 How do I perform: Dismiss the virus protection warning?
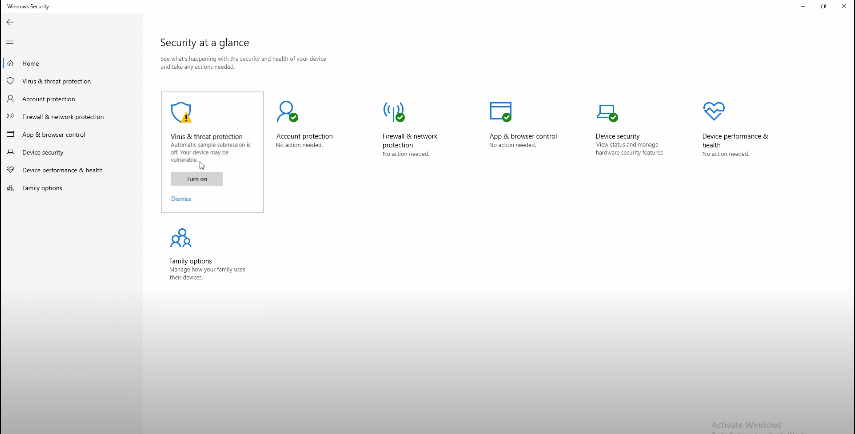pyautogui.click(x=181, y=199)
